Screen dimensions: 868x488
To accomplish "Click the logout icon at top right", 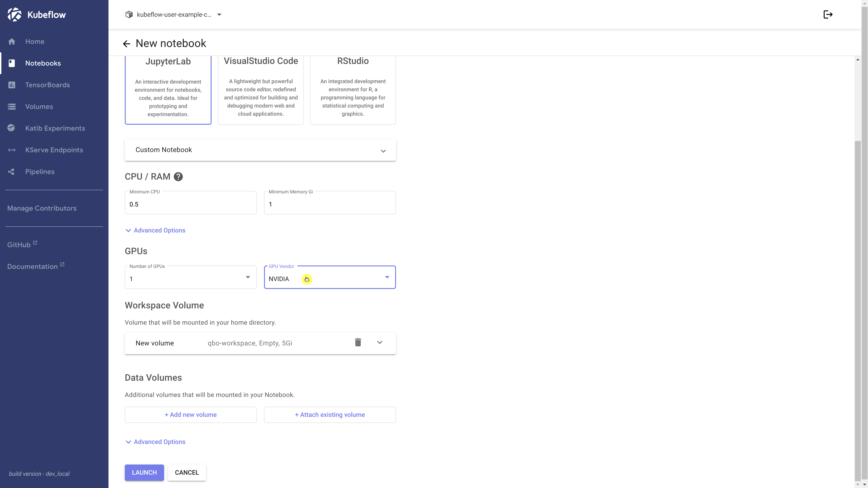I will point(828,14).
